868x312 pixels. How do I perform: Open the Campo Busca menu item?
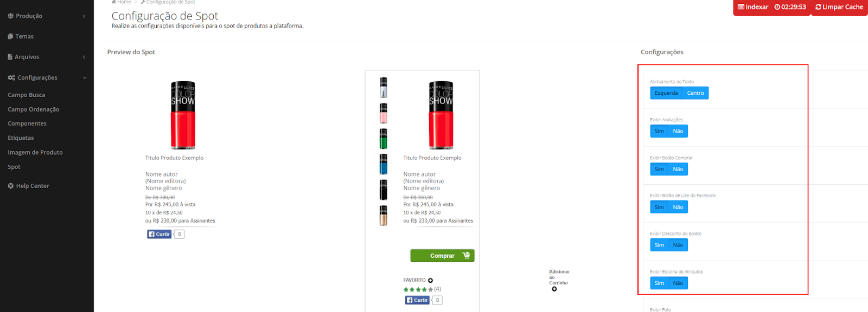point(27,95)
